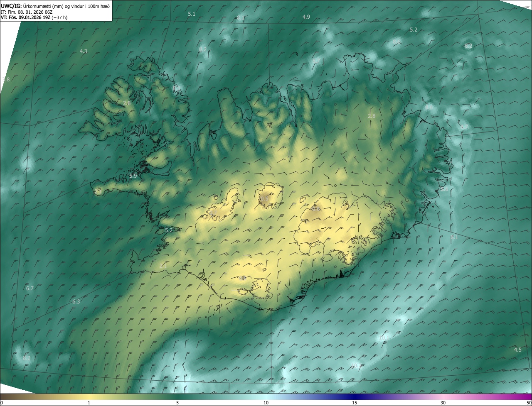Click the 3.8 value label on the map
Image resolution: width=532 pixels, height=406 pixels.
pos(6,79)
